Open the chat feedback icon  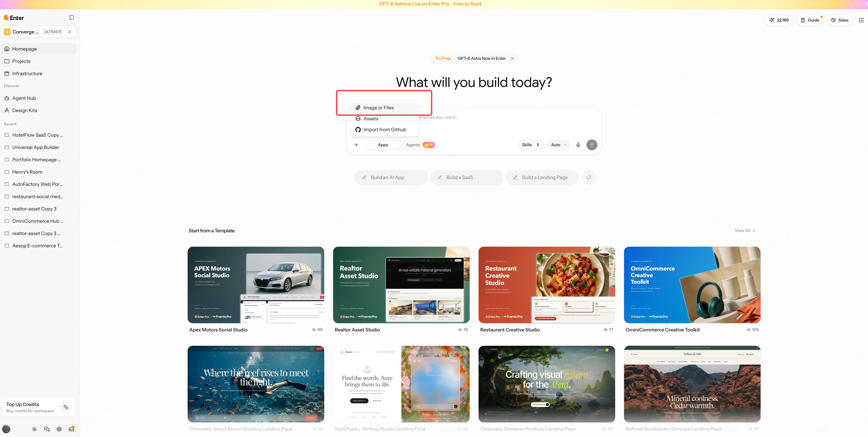click(x=46, y=429)
